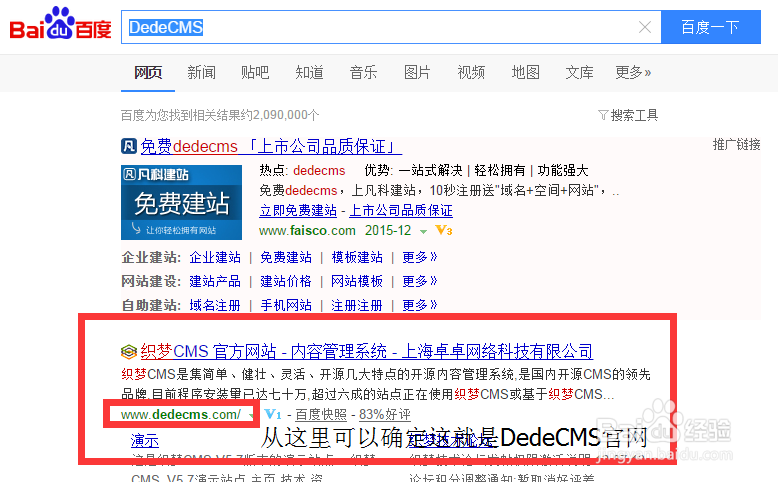Open the 贴吧 tab
The height and width of the screenshot is (482, 778).
(255, 72)
